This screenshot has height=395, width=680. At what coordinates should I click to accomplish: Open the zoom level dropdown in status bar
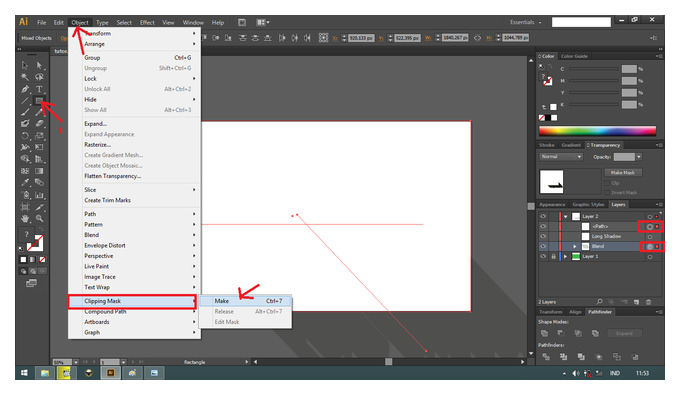(76, 362)
